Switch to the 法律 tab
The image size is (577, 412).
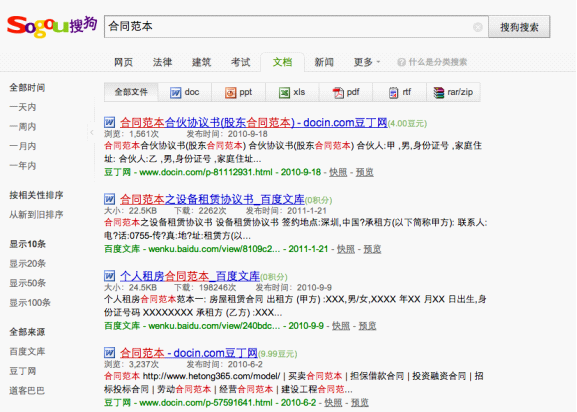pos(162,62)
